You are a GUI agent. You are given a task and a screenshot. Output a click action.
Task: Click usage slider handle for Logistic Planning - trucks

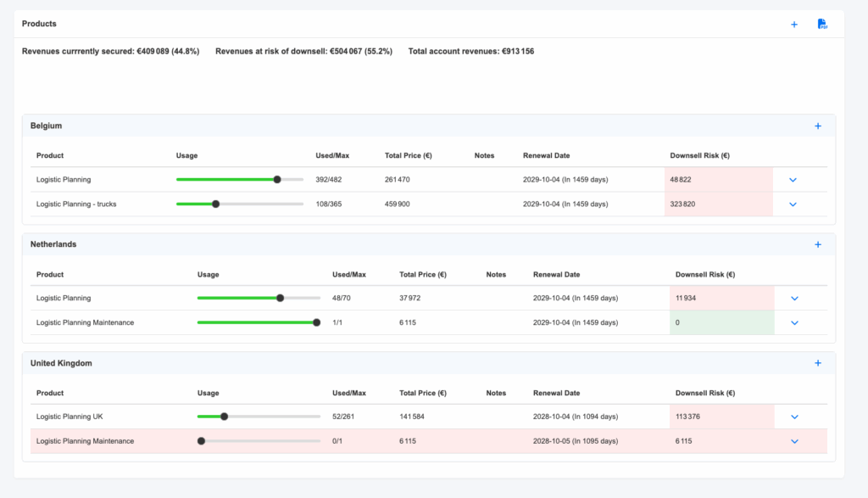(x=215, y=204)
